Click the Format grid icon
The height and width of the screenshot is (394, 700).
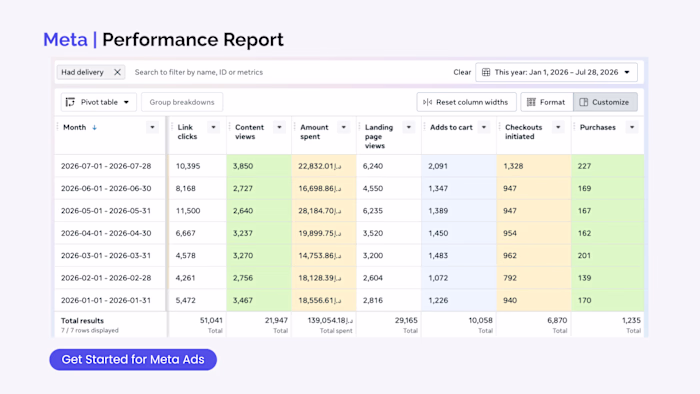531,102
